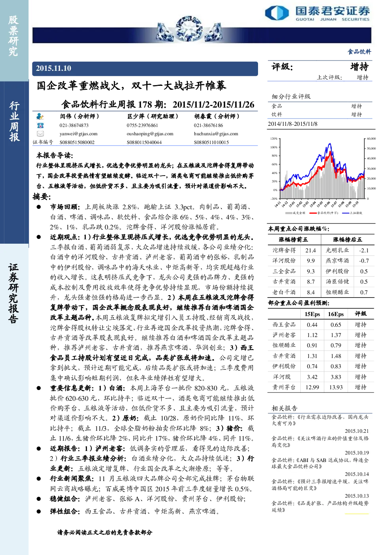Click the report title 国企改革重燃战火
Viewport: 392px width, 555px height.
[131, 85]
